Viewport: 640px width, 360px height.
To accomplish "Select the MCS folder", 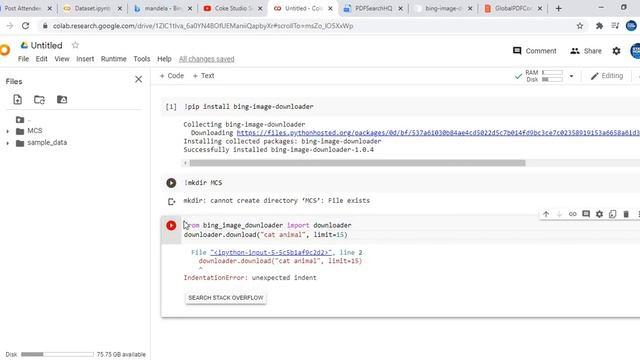I will point(34,131).
